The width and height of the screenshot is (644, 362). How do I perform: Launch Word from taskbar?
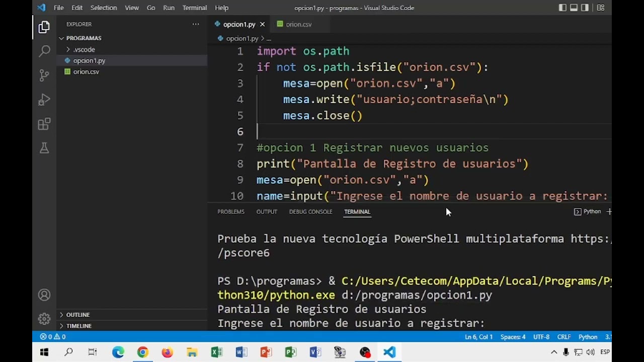coord(241,352)
